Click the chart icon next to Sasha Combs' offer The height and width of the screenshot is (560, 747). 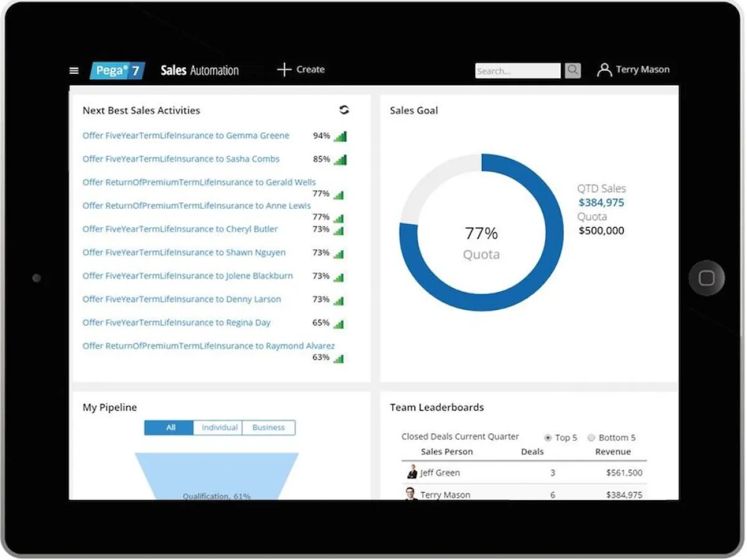(x=339, y=159)
